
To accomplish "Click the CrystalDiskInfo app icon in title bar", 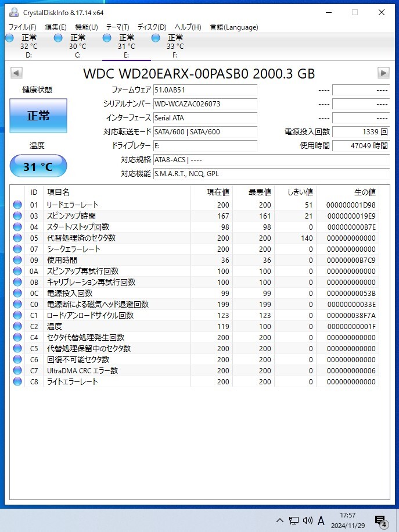I will 14,13.
